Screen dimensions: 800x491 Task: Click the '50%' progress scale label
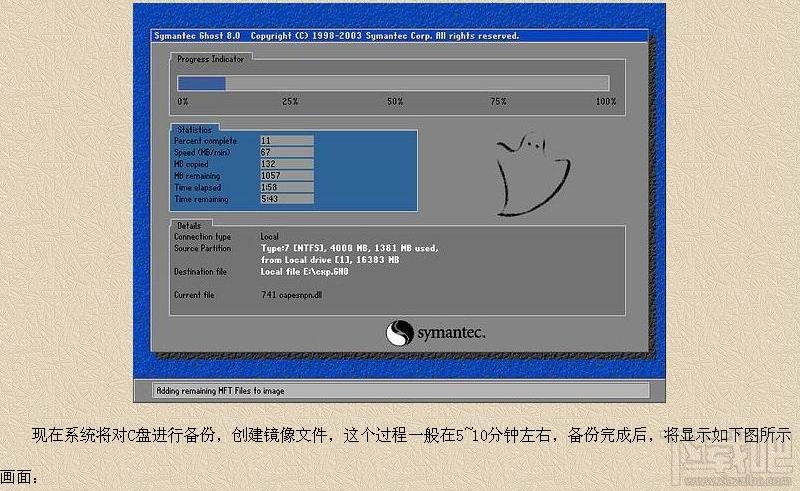pos(395,102)
